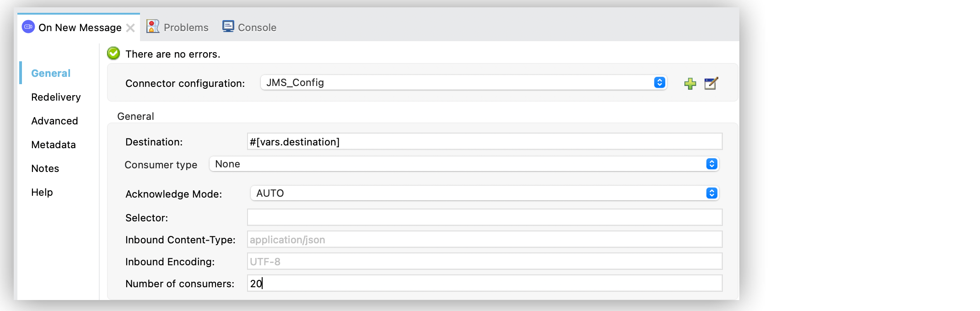Click the edit connector configuration icon

[711, 83]
